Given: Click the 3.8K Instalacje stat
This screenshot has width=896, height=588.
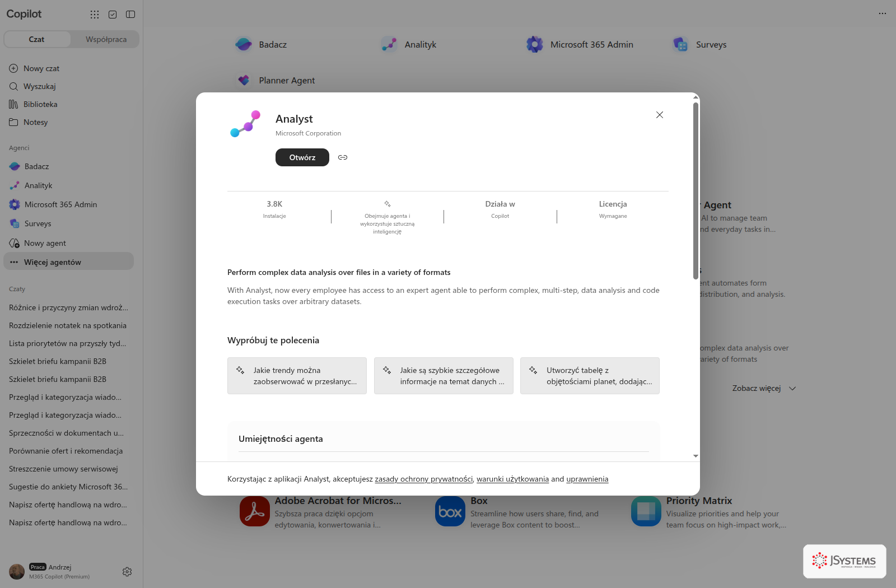Looking at the screenshot, I should 274,209.
